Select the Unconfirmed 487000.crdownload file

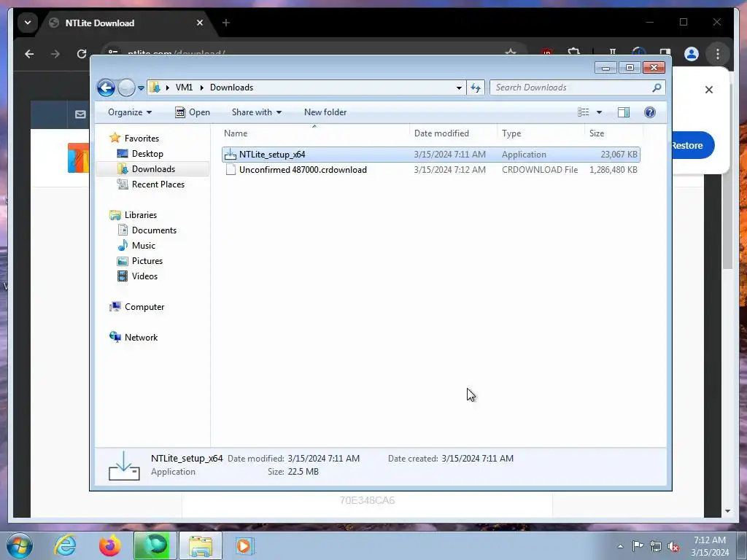(x=430, y=170)
